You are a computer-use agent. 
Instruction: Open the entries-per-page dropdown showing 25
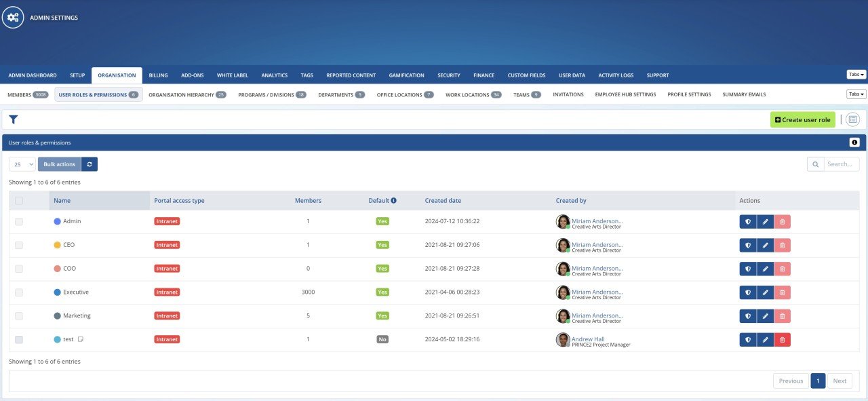point(21,164)
